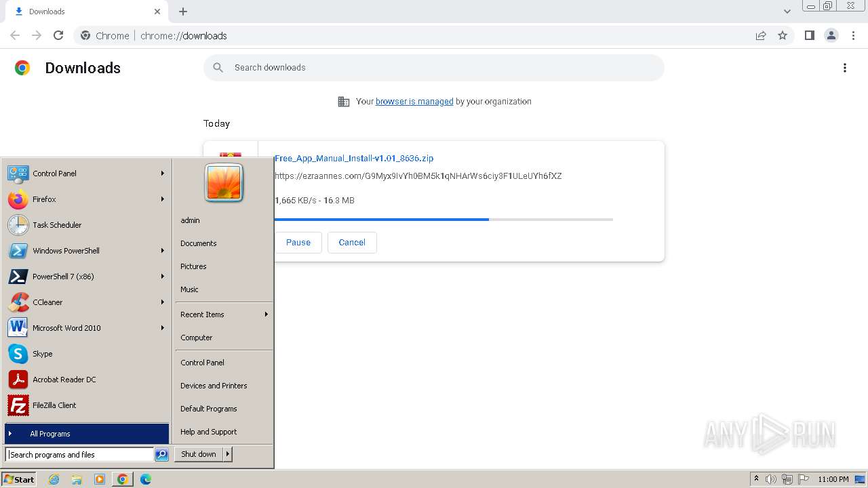Open Documents from Start menu
This screenshot has width=868, height=488.
198,243
